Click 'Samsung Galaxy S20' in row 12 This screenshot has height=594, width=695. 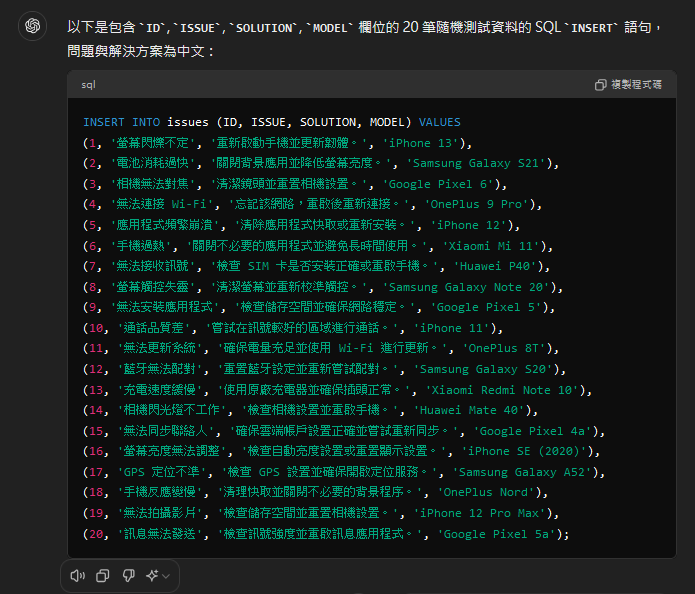483,370
